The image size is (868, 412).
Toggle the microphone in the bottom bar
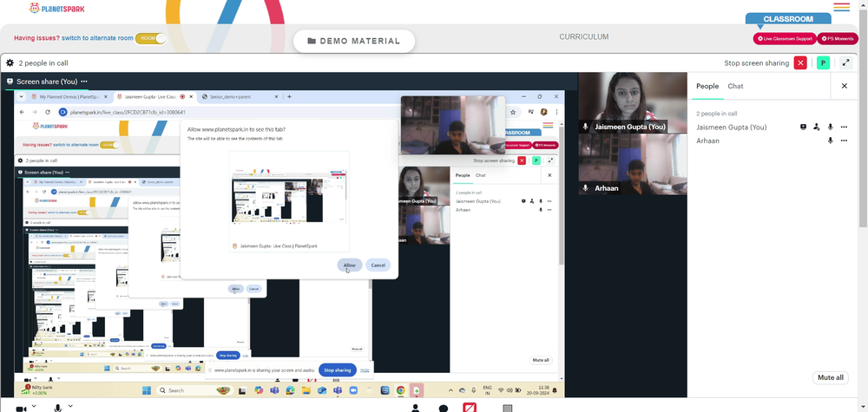(57, 409)
